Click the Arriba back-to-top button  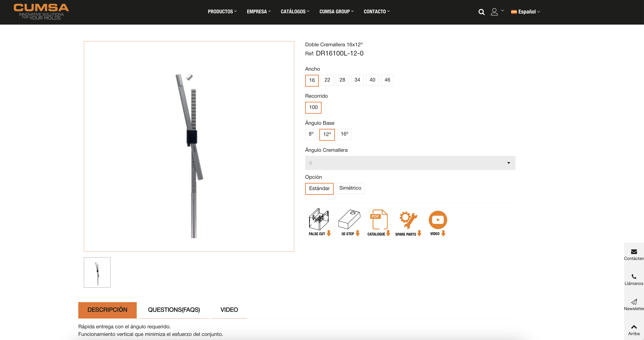click(634, 330)
